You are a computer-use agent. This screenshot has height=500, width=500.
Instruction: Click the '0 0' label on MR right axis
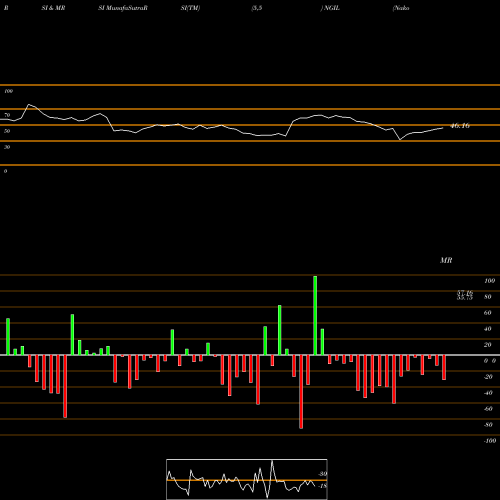(490, 361)
